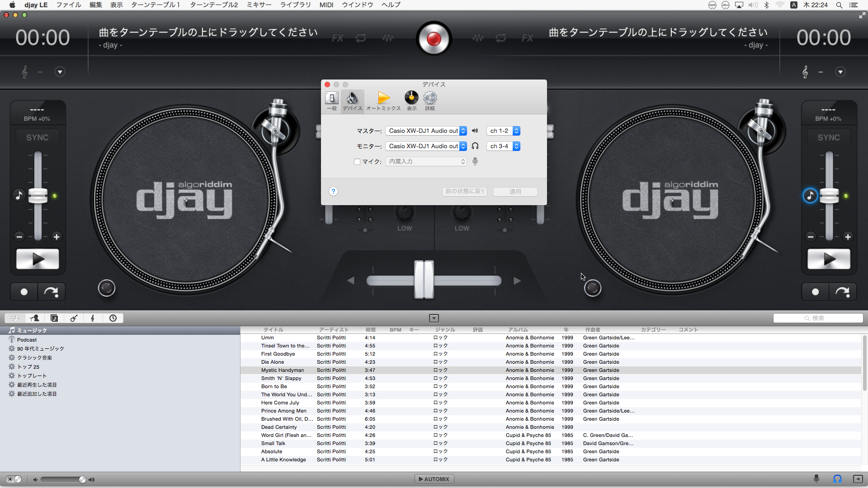Open the ライブラリ menu
This screenshot has height=488, width=868.
(295, 5)
